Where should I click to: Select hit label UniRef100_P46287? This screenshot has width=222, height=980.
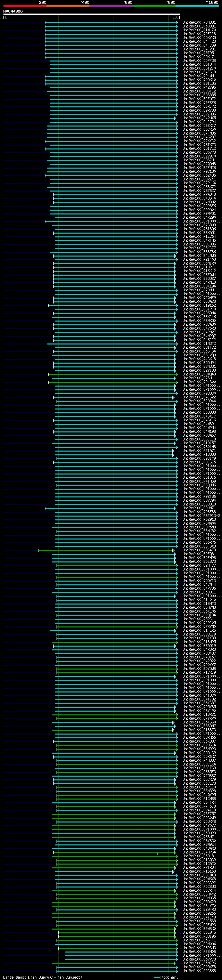199,137
